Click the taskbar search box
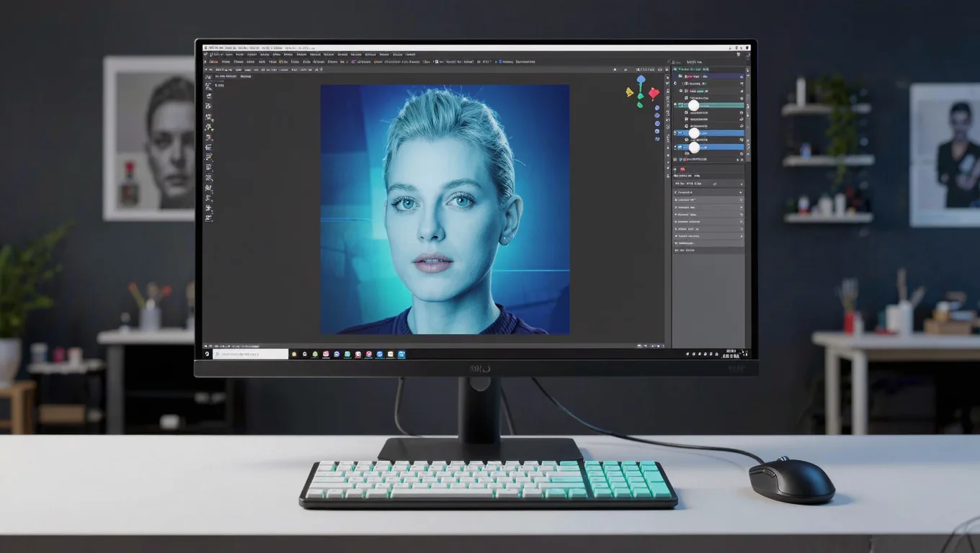 250,354
